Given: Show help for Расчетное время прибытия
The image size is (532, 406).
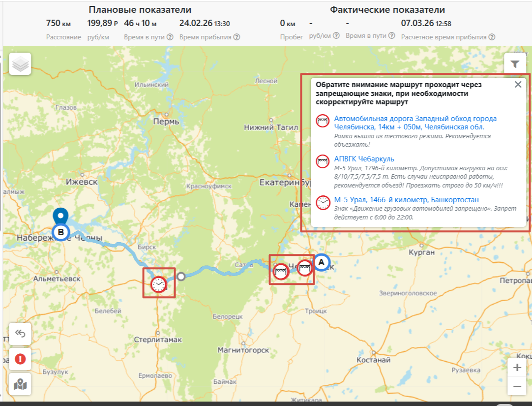Looking at the screenshot, I should (492, 37).
